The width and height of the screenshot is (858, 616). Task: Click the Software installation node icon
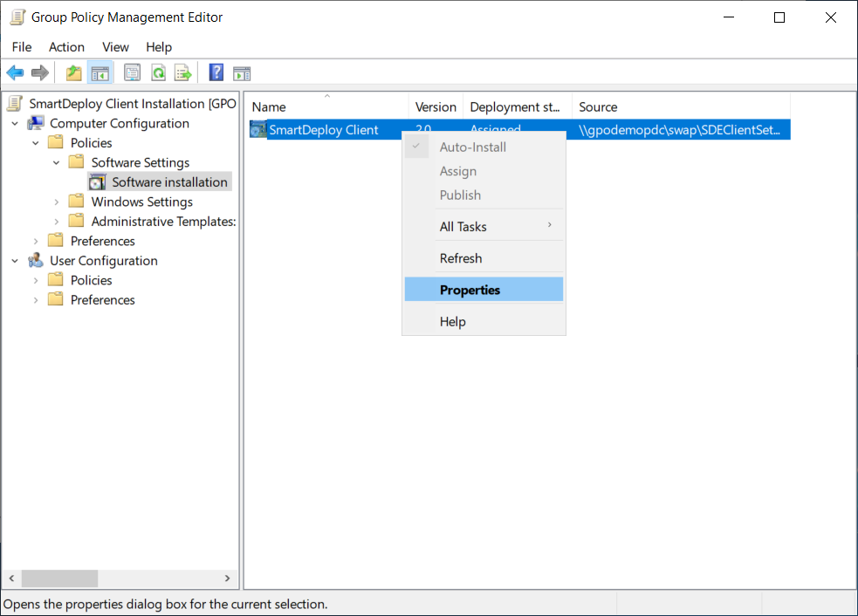[98, 181]
